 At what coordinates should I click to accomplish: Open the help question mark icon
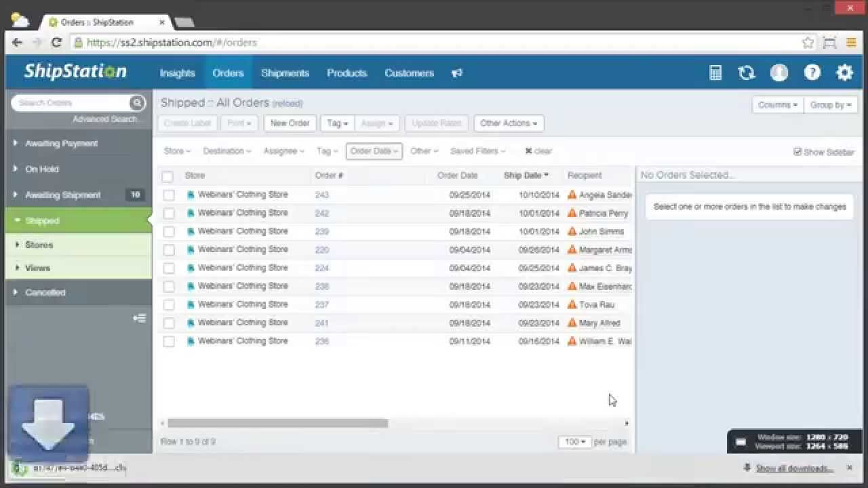tap(812, 73)
